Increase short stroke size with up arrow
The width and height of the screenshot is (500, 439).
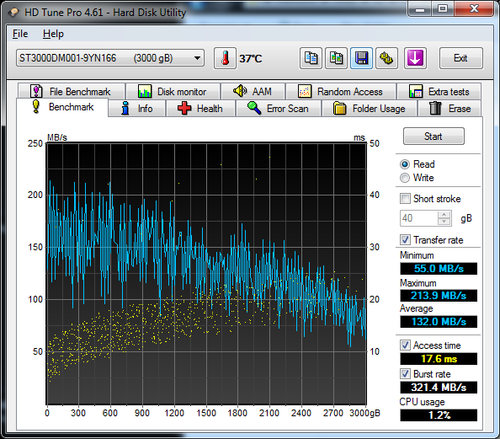[444, 215]
